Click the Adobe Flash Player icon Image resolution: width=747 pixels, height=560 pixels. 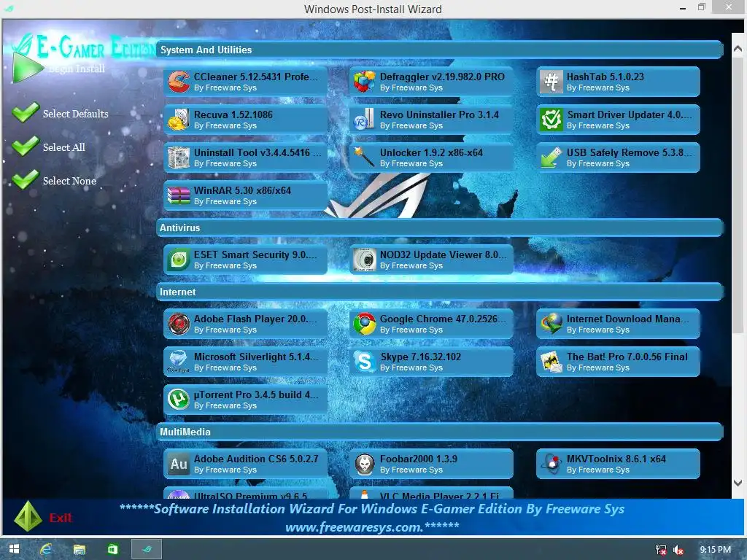(x=179, y=324)
